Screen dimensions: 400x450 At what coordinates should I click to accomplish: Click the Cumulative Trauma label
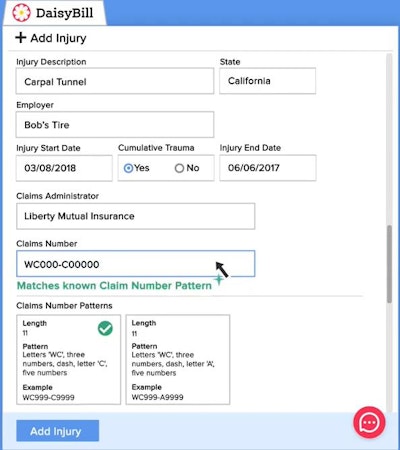(x=156, y=148)
